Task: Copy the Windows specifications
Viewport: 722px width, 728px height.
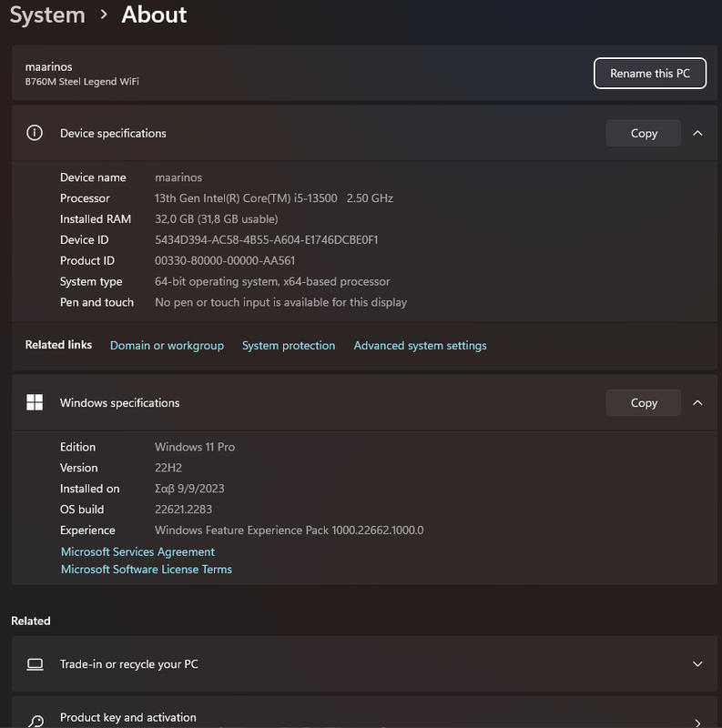Action: pos(644,402)
